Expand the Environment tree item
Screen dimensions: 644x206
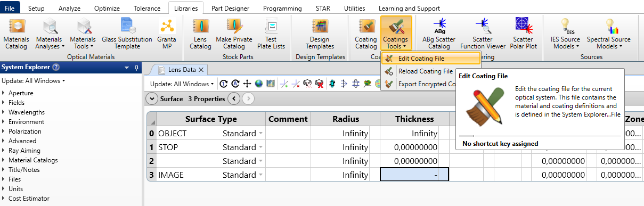[x=4, y=122]
